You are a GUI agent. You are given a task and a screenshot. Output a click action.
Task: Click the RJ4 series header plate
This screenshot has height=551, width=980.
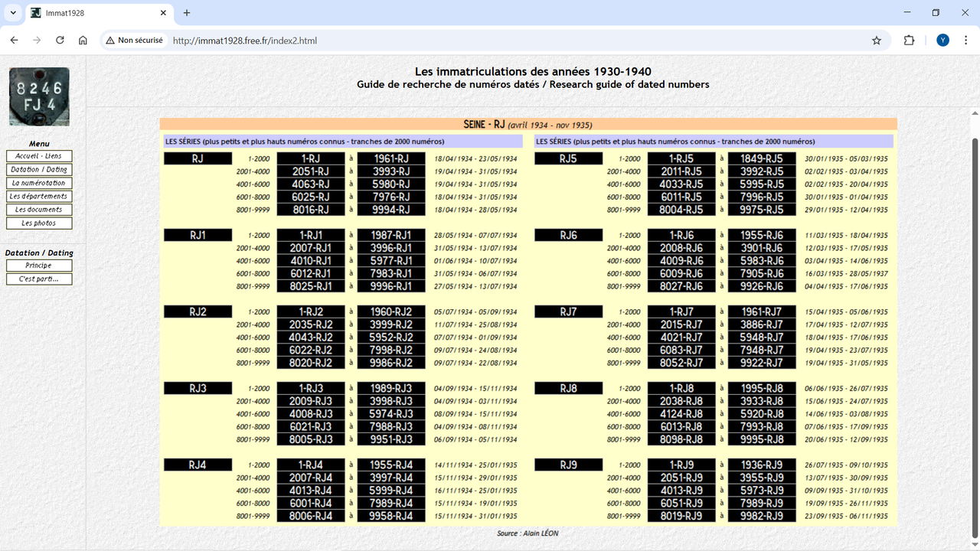click(198, 465)
